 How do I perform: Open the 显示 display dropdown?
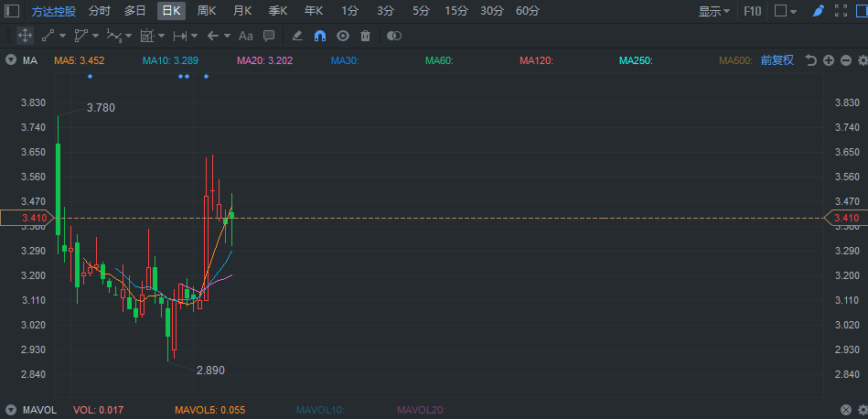(x=713, y=11)
